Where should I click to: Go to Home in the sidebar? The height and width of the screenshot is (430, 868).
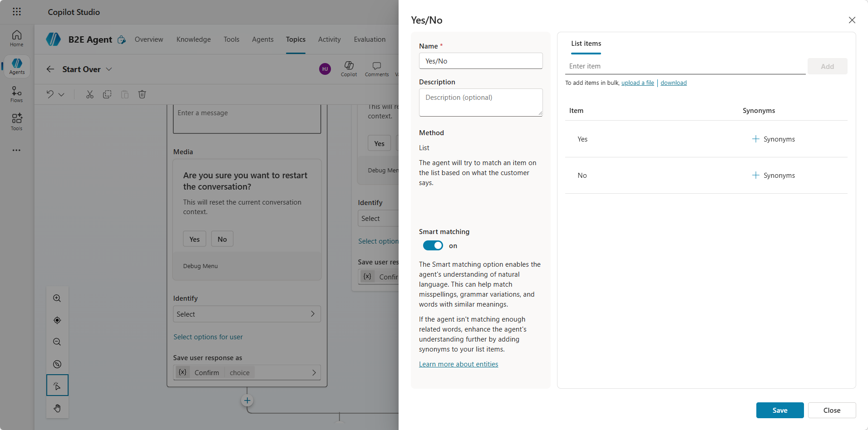coord(17,38)
